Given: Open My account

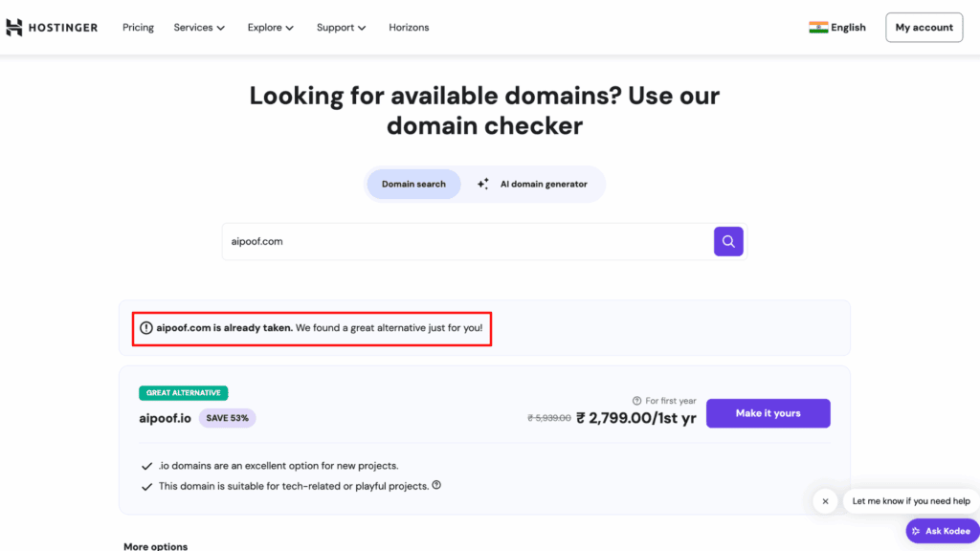Looking at the screenshot, I should click(x=923, y=27).
